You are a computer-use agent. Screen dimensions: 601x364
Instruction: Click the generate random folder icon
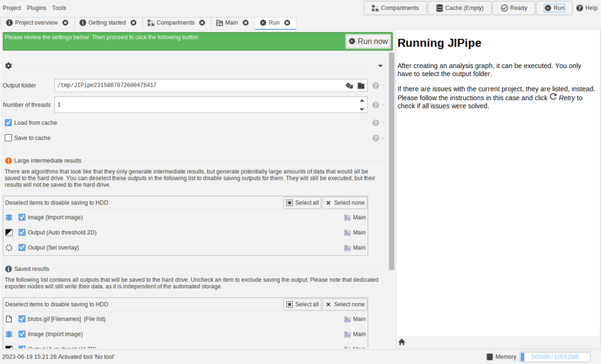(x=349, y=86)
